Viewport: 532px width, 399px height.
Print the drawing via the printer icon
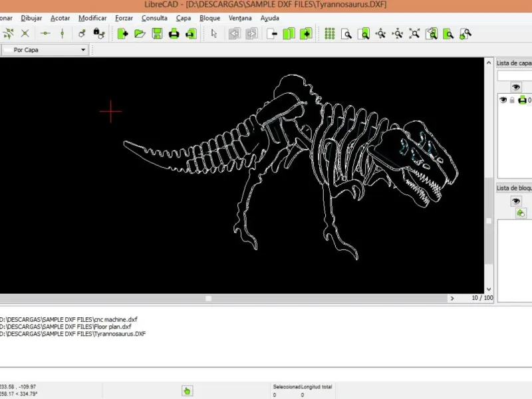point(174,34)
